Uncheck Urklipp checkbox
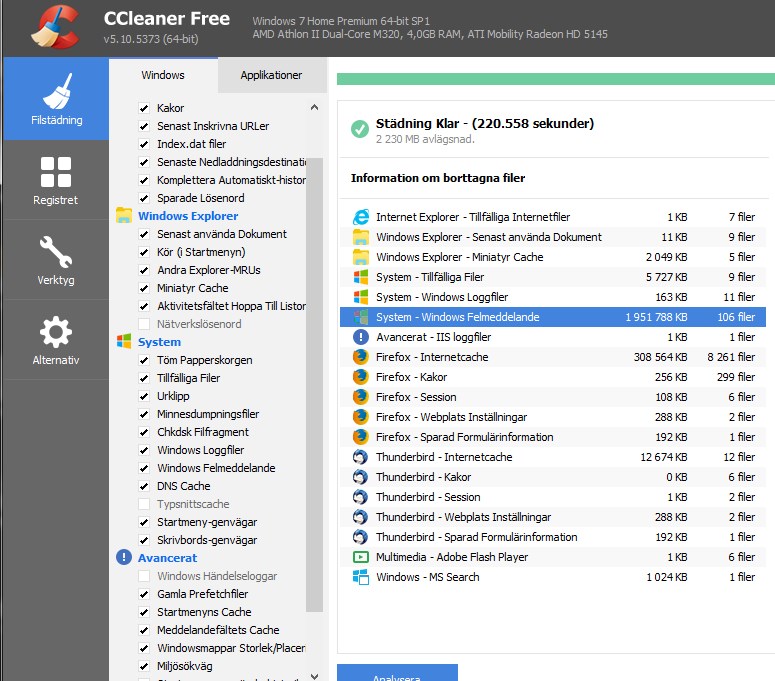Image resolution: width=775 pixels, height=681 pixels. (144, 396)
